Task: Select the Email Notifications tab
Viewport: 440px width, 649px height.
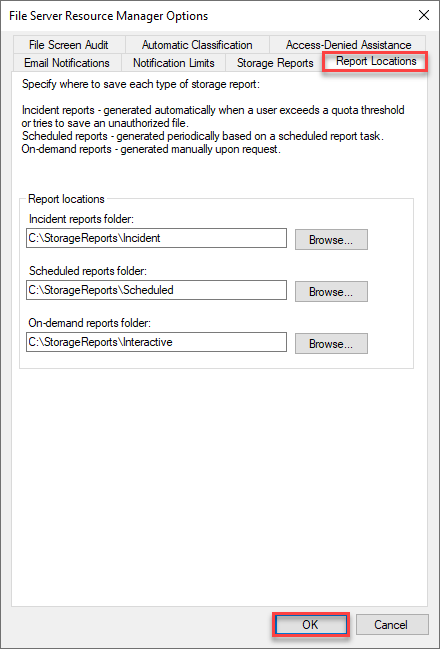Action: coord(67,63)
